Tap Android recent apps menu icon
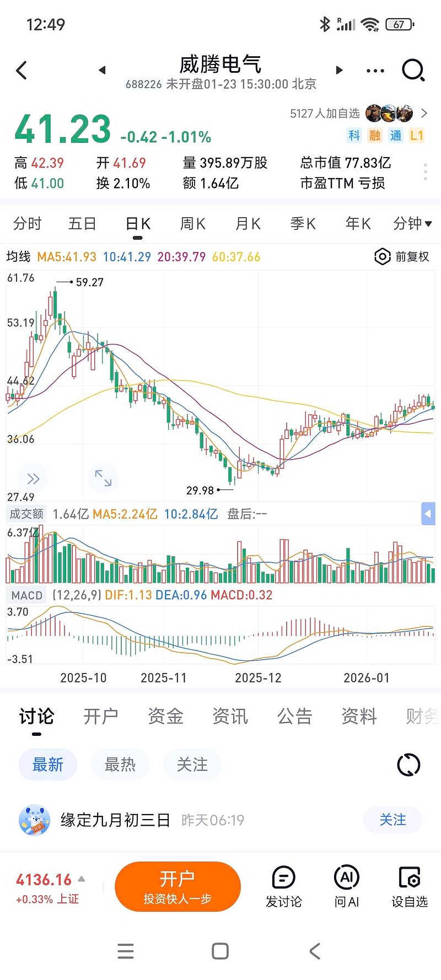Image resolution: width=441 pixels, height=980 pixels. tap(126, 951)
